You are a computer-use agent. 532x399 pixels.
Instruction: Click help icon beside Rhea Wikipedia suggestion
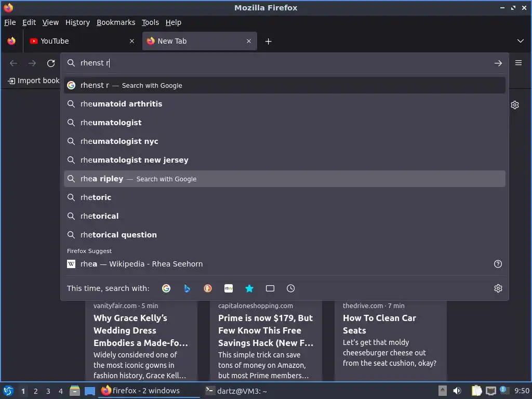pos(498,264)
